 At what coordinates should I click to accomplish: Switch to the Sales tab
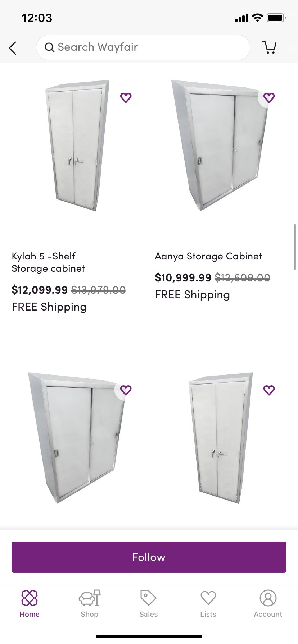(x=149, y=604)
